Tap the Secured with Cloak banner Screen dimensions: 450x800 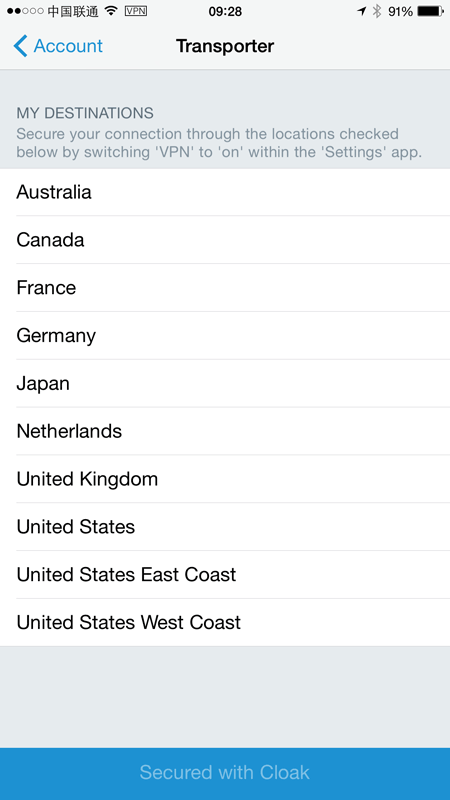225,773
